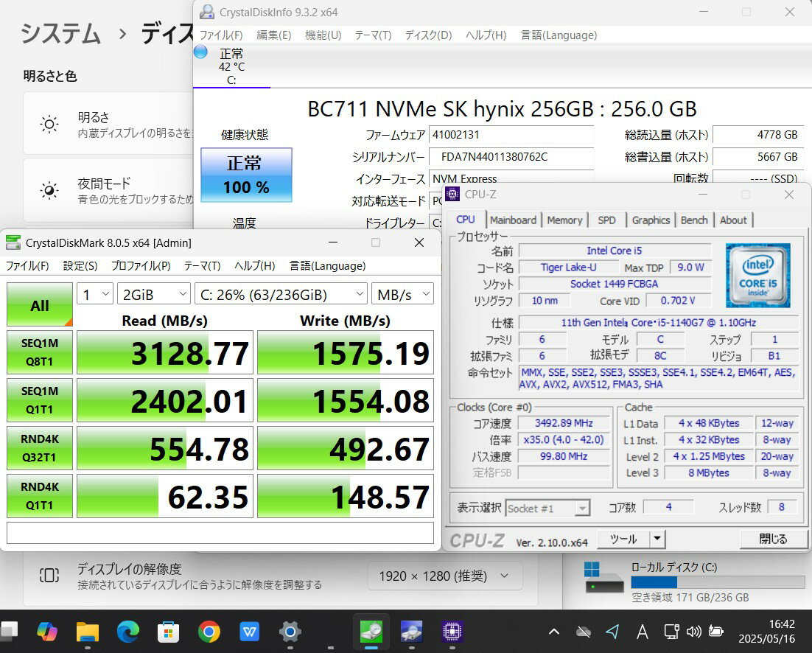Open Copilot from the taskbar

pyautogui.click(x=47, y=631)
